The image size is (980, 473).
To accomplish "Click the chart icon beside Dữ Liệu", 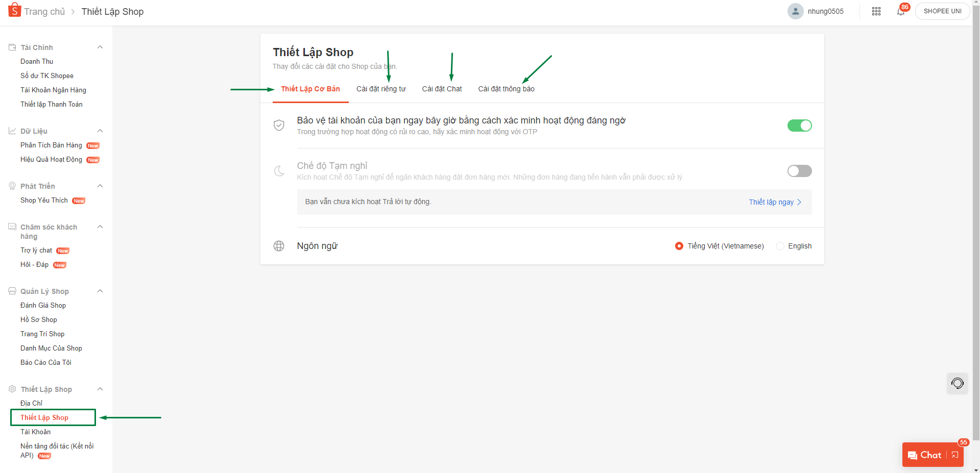I will (x=11, y=131).
